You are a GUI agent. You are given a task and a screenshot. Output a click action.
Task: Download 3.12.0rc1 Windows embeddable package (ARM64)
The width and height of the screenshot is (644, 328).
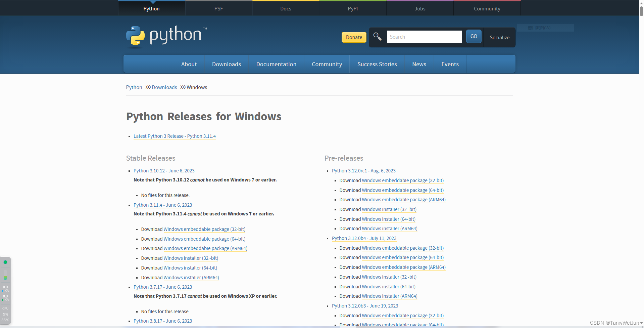coord(404,200)
